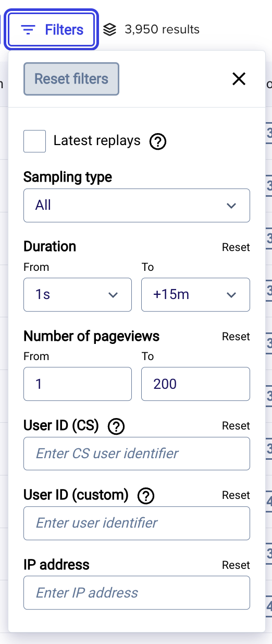
Task: Reset the User ID (CS) filter
Action: 236,426
